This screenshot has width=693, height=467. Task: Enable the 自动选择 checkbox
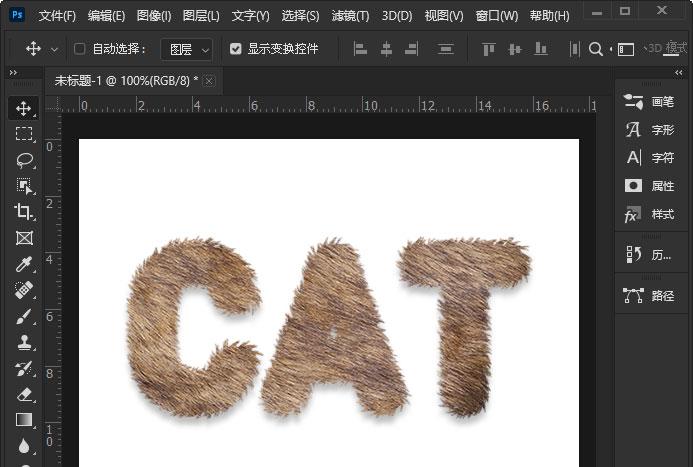(x=80, y=49)
